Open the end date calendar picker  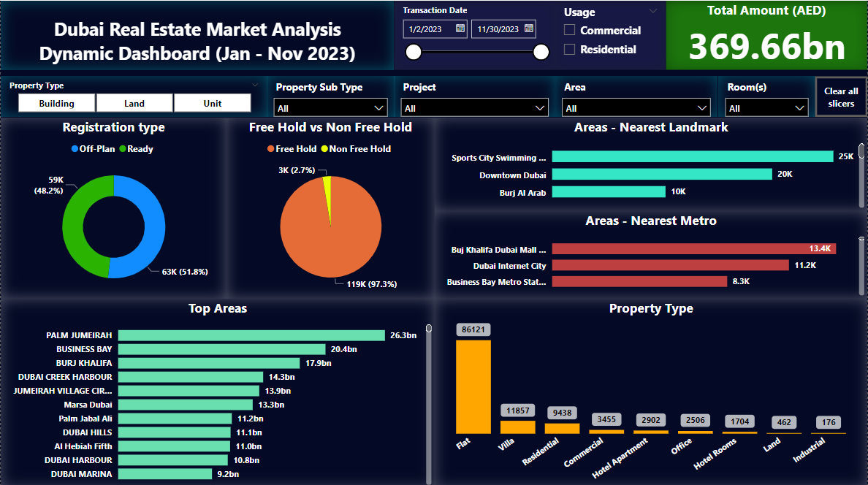(x=529, y=28)
